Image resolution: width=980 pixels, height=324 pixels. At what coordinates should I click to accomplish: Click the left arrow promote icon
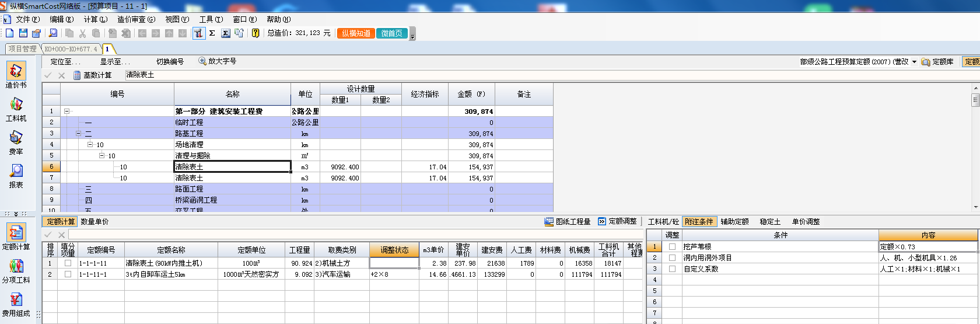142,33
